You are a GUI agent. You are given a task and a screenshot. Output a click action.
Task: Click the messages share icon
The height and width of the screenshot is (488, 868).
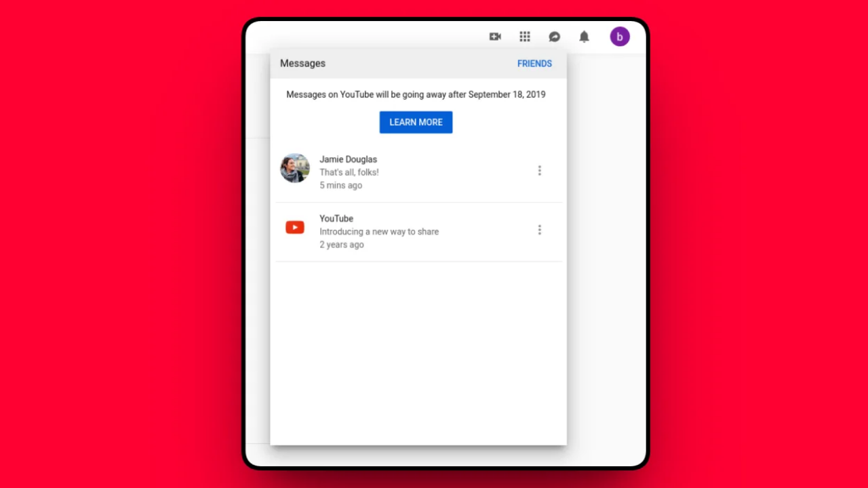pyautogui.click(x=555, y=37)
